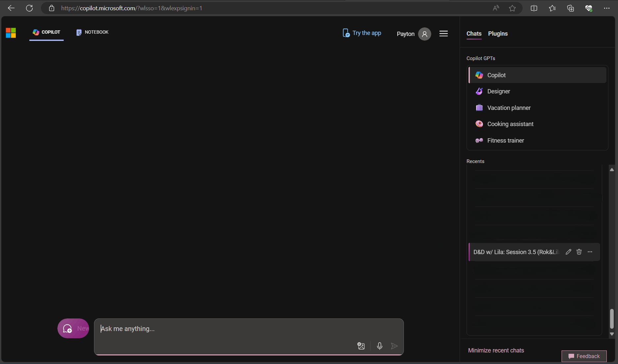
Task: Select the Plugins tab
Action: pos(498,34)
